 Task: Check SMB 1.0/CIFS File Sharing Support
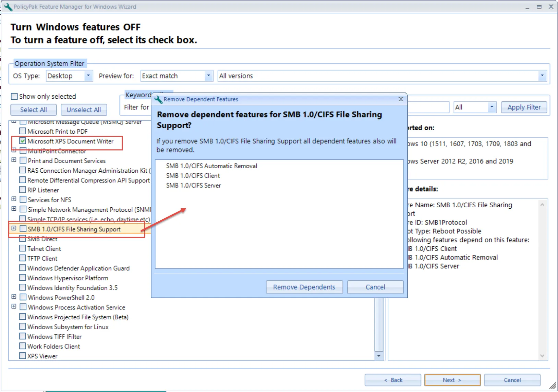tap(23, 229)
